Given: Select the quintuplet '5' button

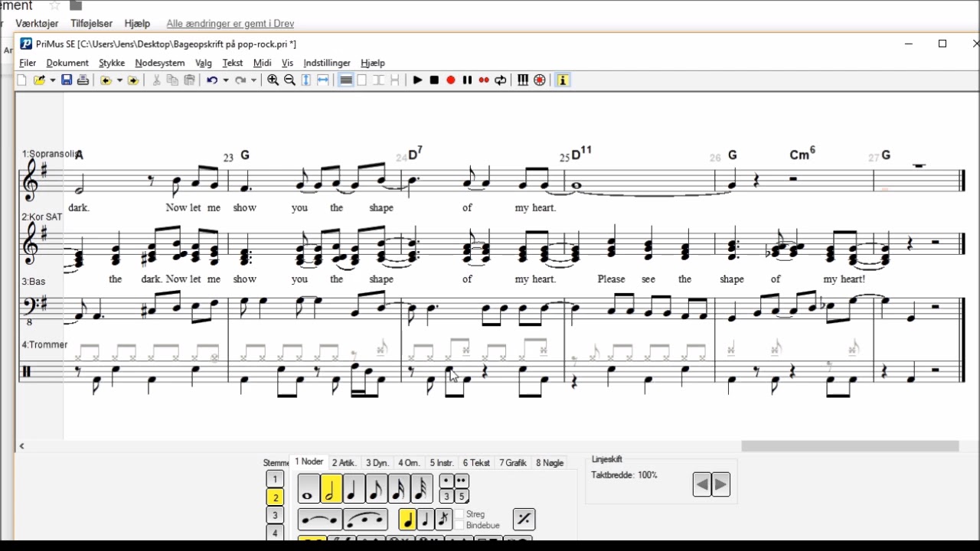Looking at the screenshot, I should click(x=462, y=497).
